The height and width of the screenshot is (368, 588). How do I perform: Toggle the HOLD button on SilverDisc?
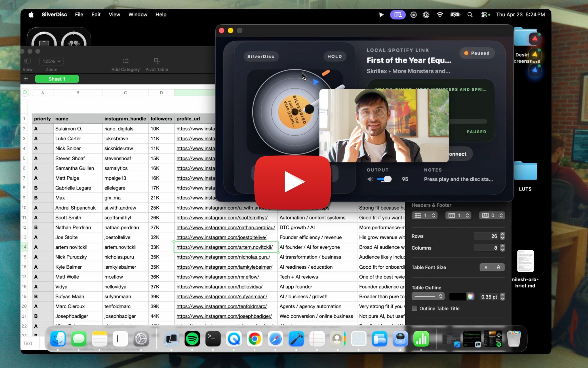click(x=334, y=57)
